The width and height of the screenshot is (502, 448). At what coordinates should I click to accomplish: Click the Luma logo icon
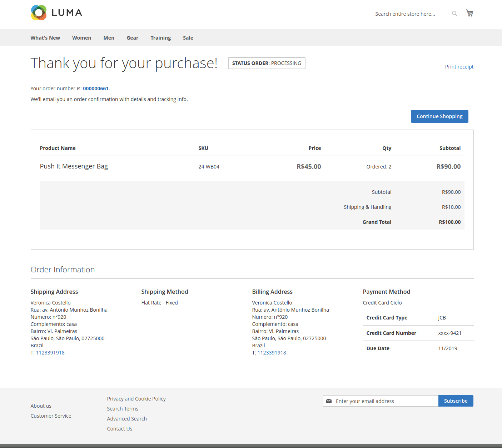[39, 13]
